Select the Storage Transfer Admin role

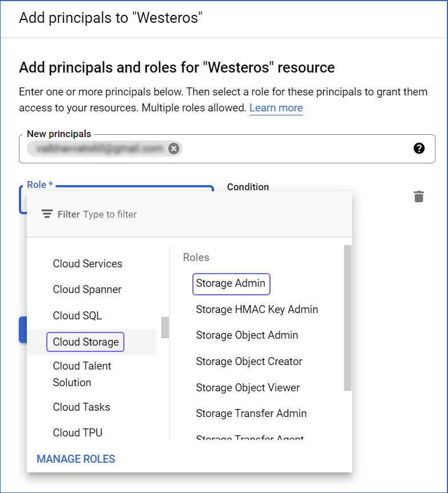click(x=251, y=414)
